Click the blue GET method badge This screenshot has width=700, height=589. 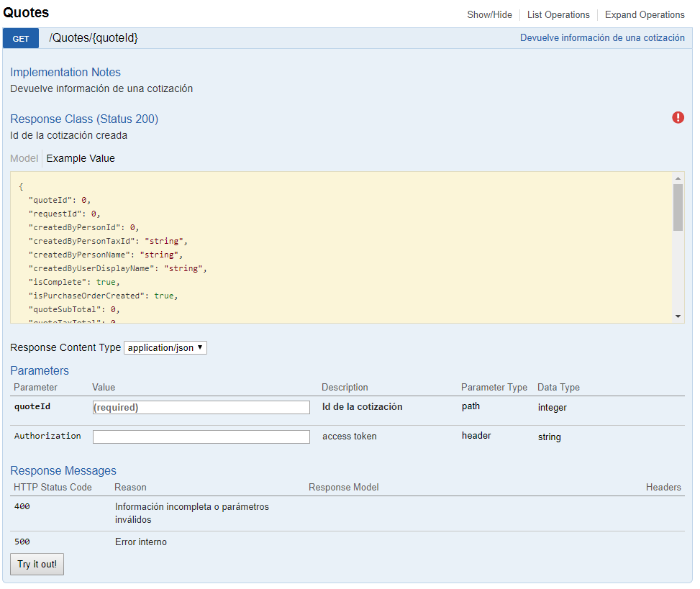click(x=21, y=38)
